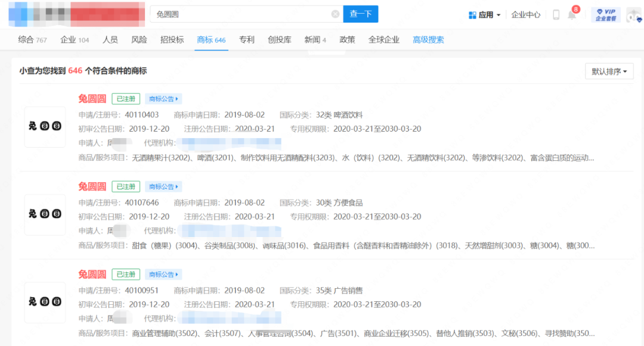Viewport: 644px width, 346px height.
Task: Switch to the 专利 tab
Action: click(246, 40)
